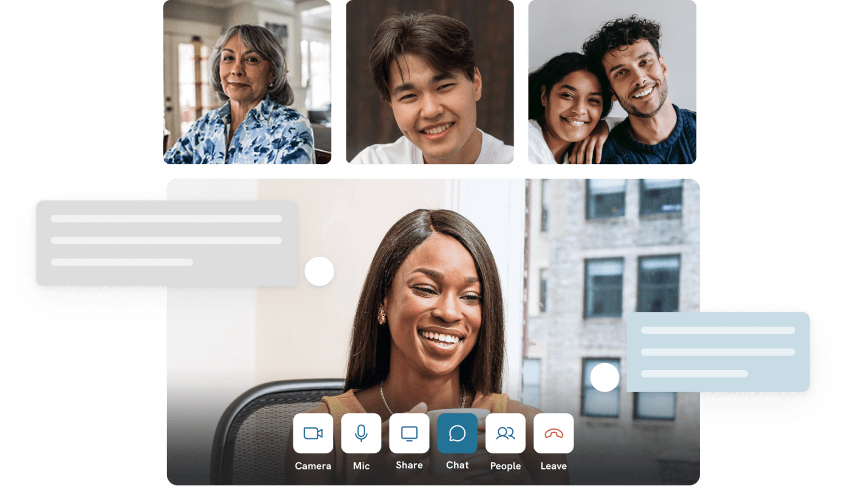Click the white avatar circle beside gray message
This screenshot has height=504, width=846.
319,271
